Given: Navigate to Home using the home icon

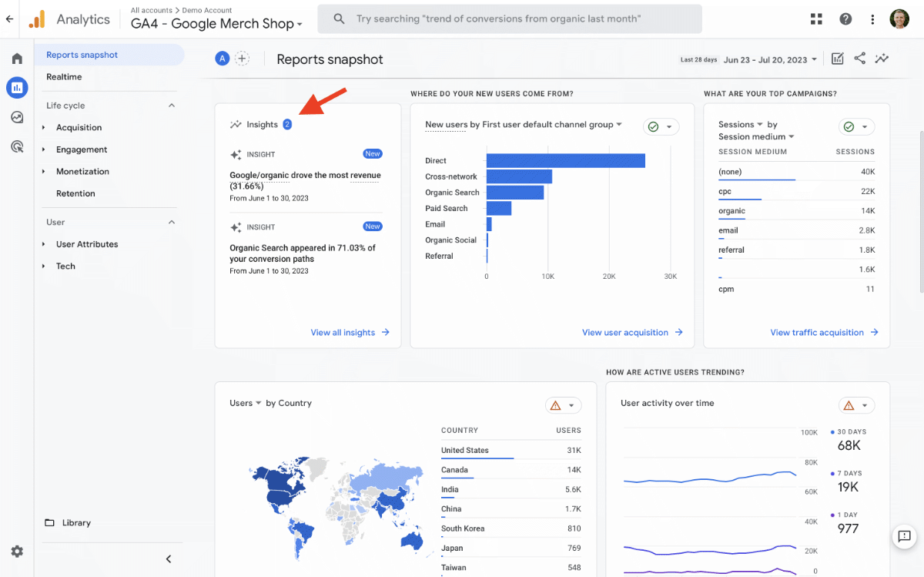Looking at the screenshot, I should 17,57.
